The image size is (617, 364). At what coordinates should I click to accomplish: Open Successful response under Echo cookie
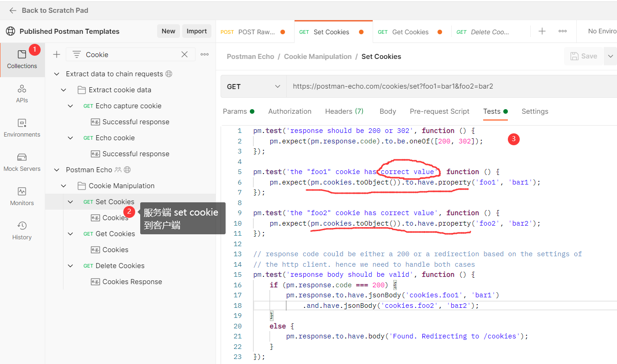[136, 154]
